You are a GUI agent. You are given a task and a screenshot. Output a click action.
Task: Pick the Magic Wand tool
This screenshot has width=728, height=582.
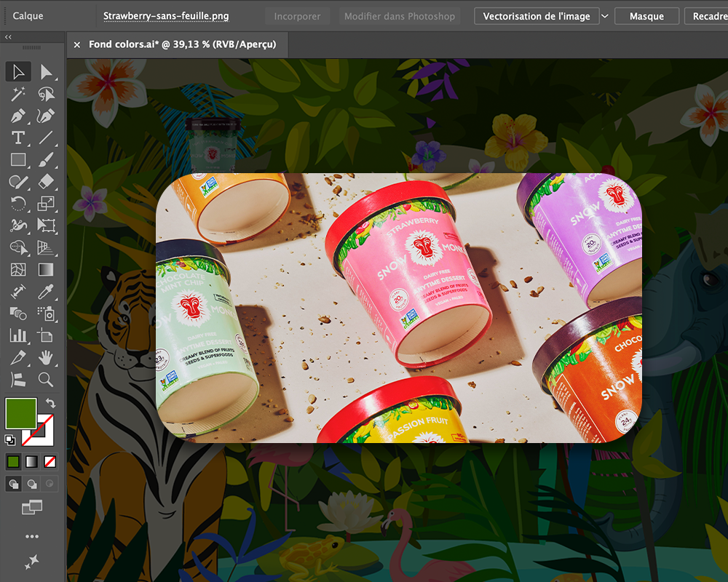pyautogui.click(x=18, y=95)
